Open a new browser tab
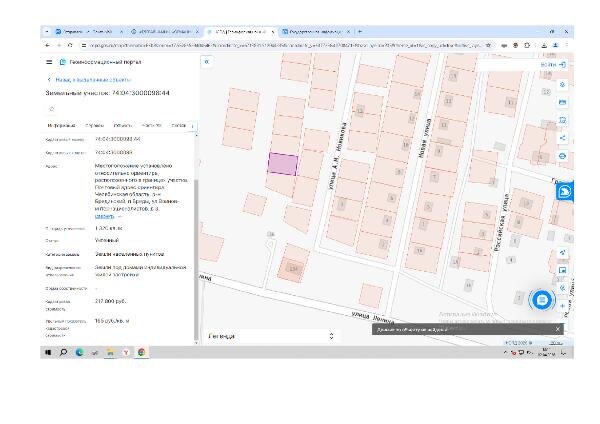 point(360,31)
